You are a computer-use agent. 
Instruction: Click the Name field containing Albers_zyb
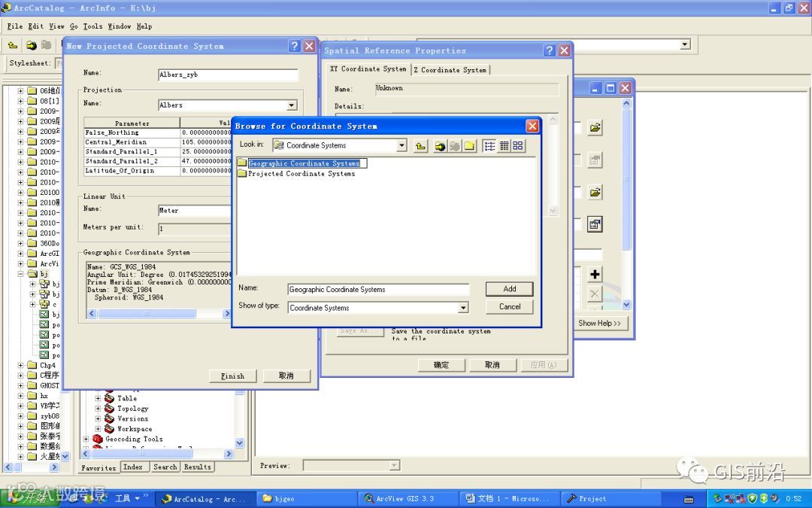[228, 75]
